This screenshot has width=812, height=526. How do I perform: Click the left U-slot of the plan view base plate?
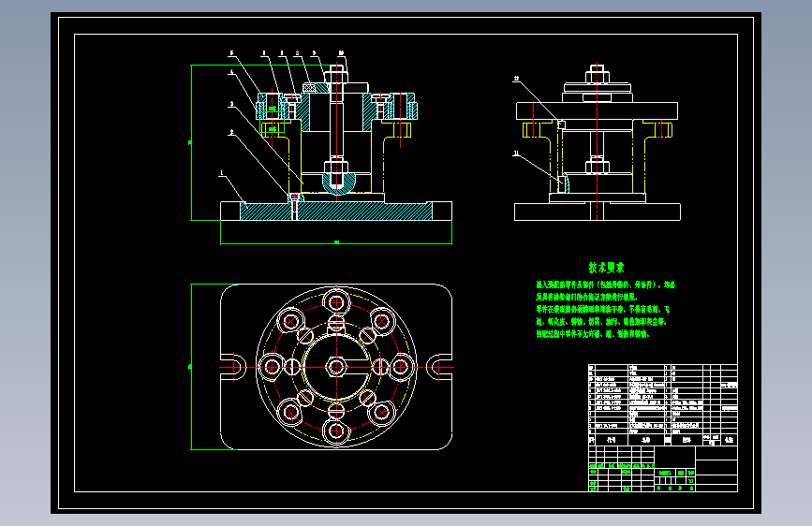(233, 367)
